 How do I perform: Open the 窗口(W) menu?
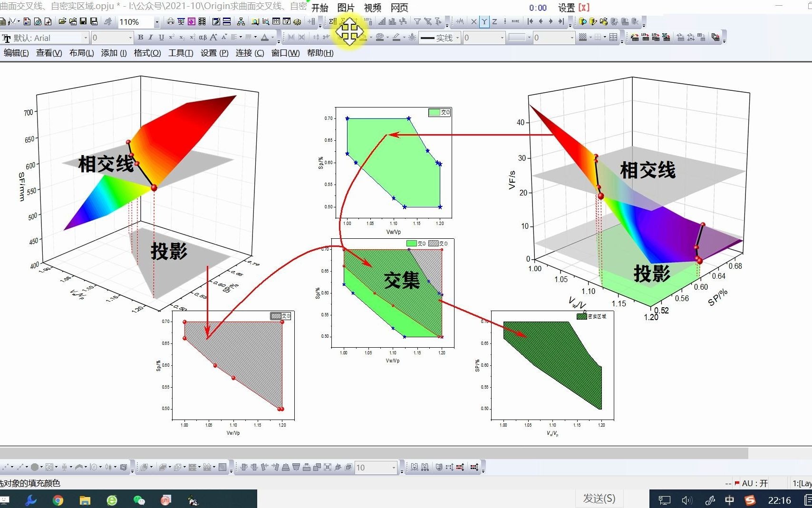pyautogui.click(x=285, y=53)
